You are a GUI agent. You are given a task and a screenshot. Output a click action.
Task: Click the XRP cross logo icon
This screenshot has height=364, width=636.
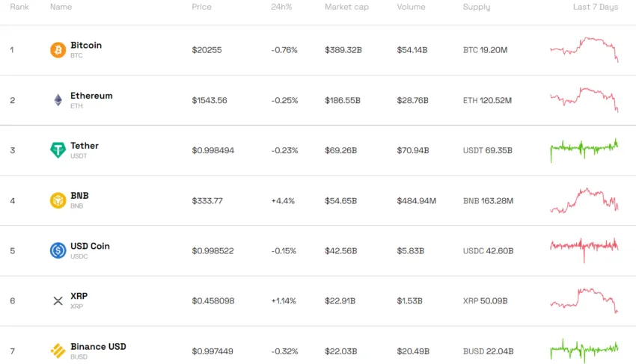point(58,300)
